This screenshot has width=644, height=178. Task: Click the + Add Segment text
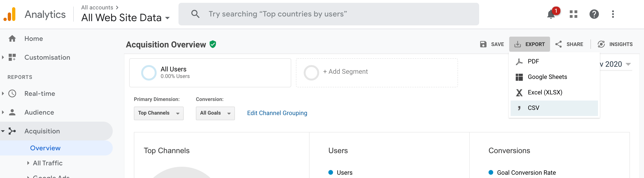point(345,71)
